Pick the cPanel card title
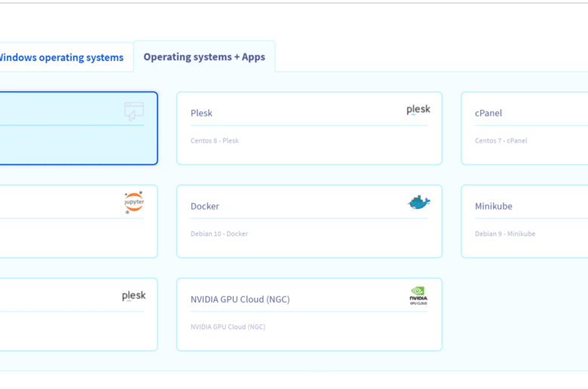Image resolution: width=588 pixels, height=389 pixels. 488,113
